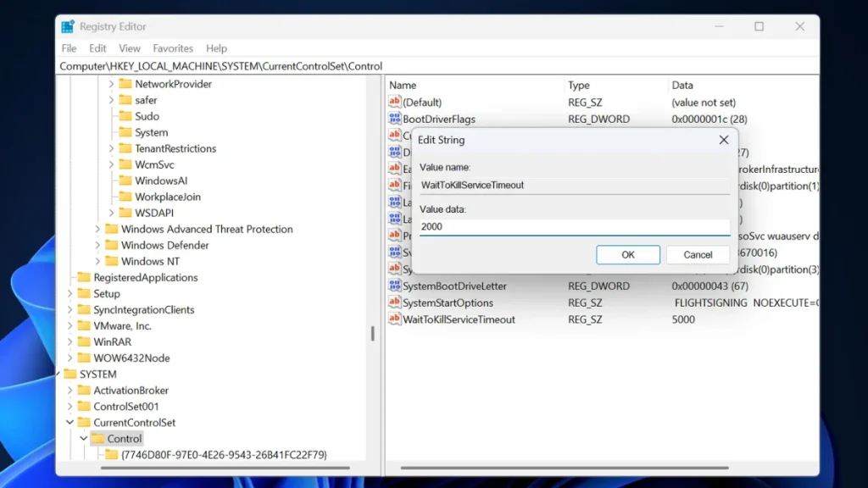Open the Favorites menu
The width and height of the screenshot is (868, 488).
[x=173, y=48]
